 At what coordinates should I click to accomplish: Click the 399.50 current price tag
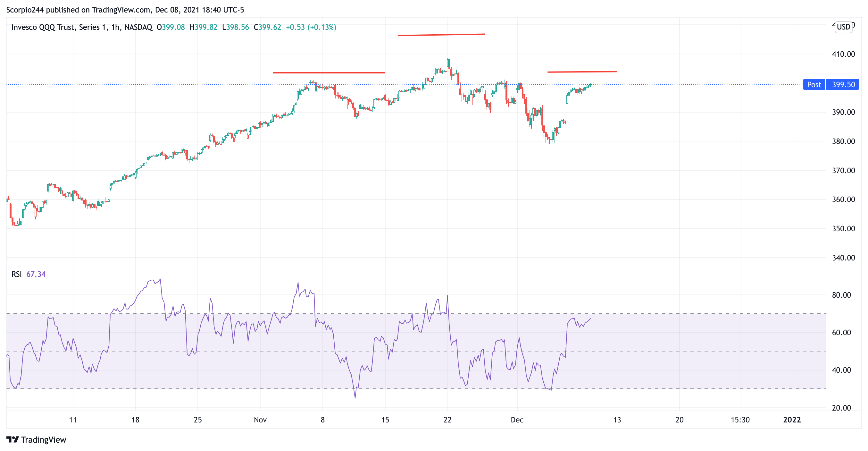pos(843,85)
